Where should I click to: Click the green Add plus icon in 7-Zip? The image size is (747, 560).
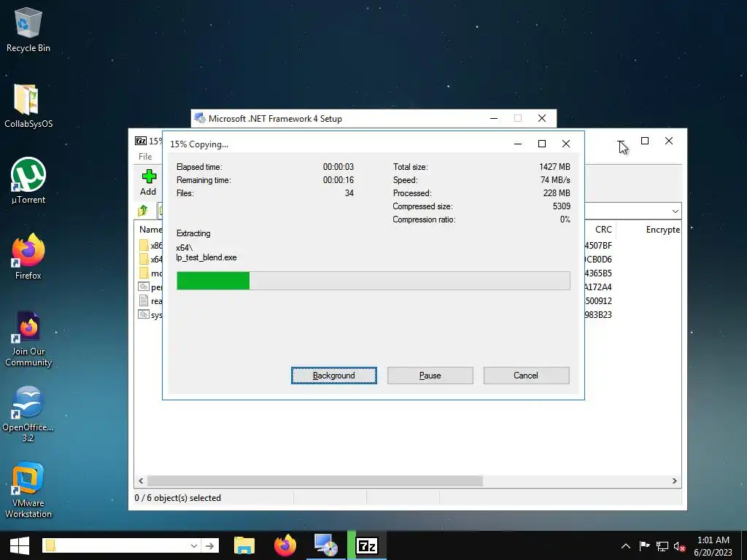[x=149, y=177]
